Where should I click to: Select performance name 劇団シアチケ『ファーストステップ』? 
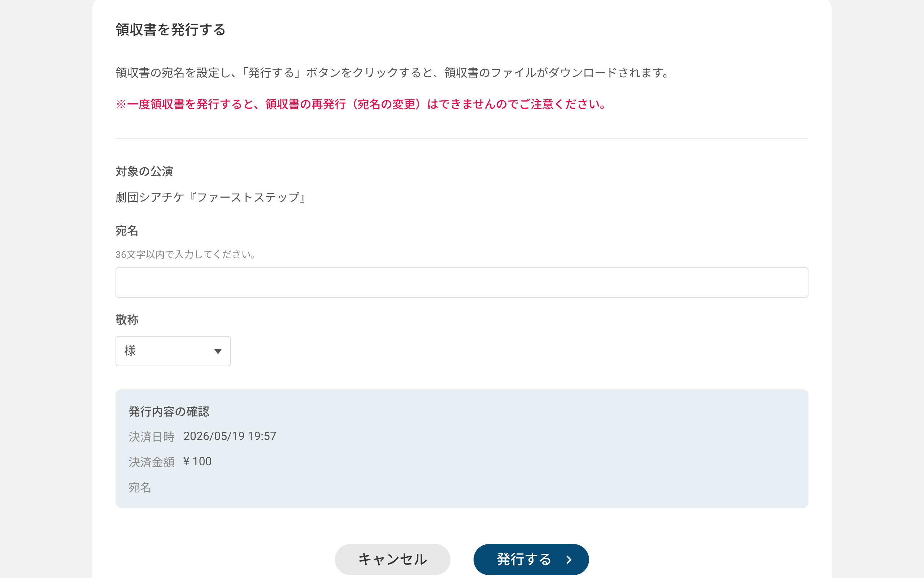click(211, 197)
